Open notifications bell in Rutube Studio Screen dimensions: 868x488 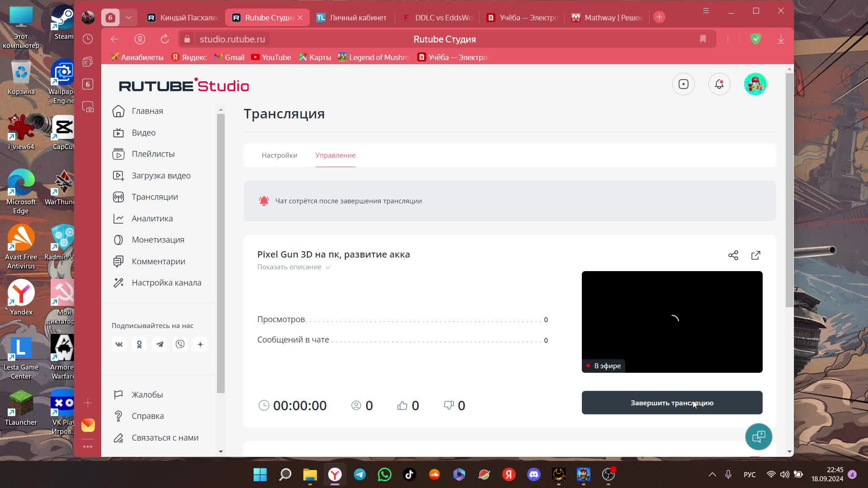click(719, 84)
